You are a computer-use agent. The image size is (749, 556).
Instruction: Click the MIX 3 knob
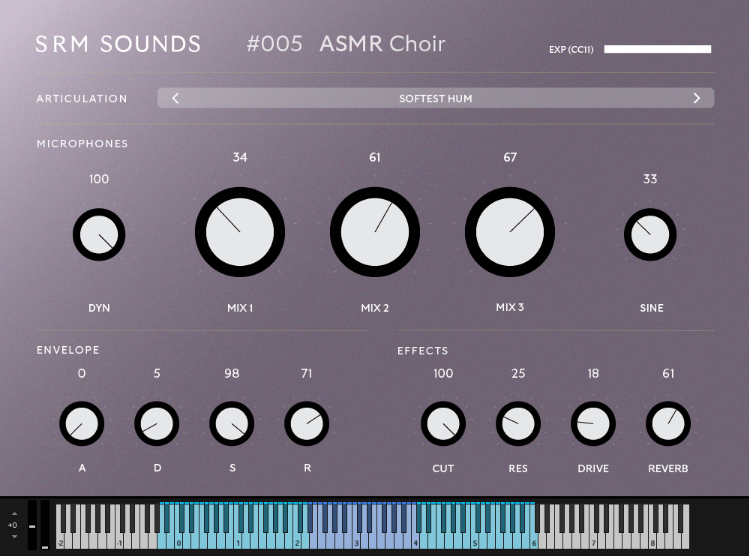pos(510,232)
